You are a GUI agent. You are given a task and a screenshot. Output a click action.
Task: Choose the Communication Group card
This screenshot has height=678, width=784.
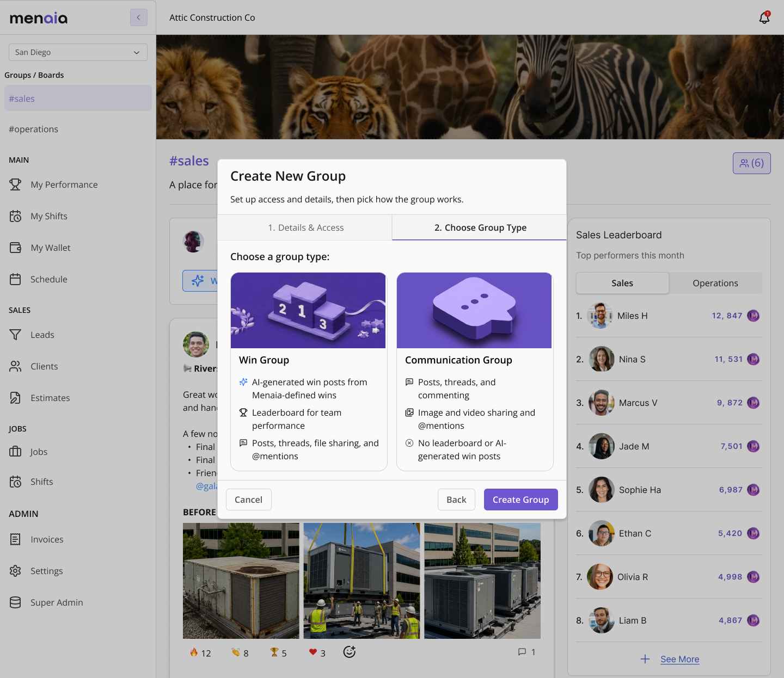tap(475, 372)
